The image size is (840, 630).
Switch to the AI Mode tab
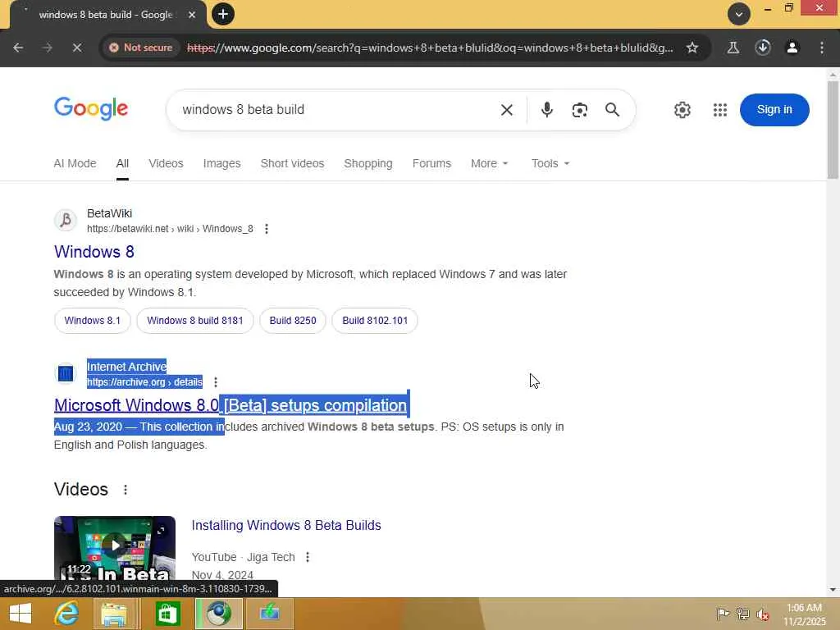pos(75,163)
